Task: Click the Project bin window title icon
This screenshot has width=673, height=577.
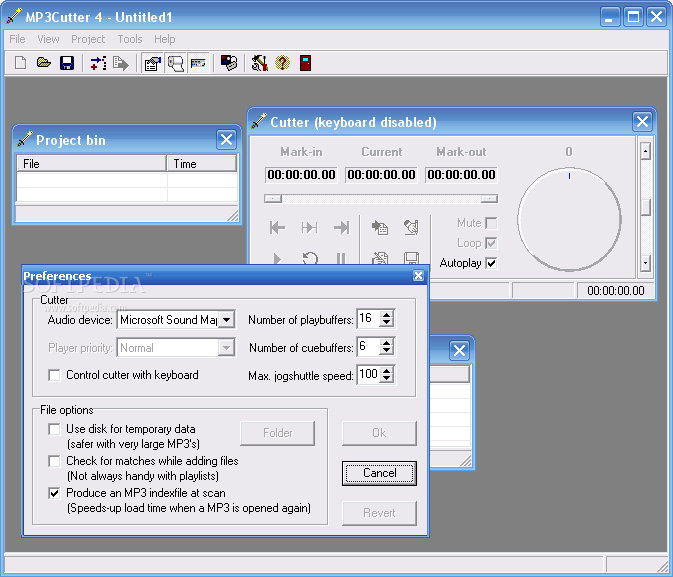Action: click(x=24, y=139)
